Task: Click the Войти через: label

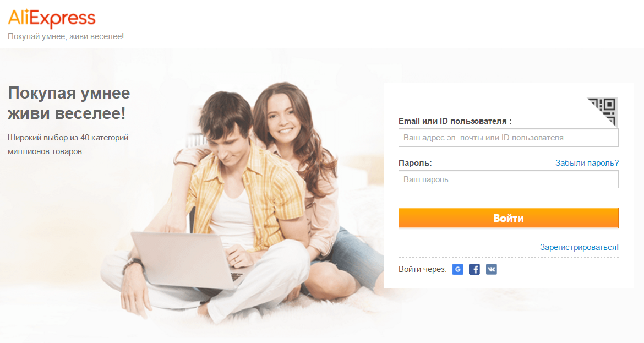Action: [422, 269]
